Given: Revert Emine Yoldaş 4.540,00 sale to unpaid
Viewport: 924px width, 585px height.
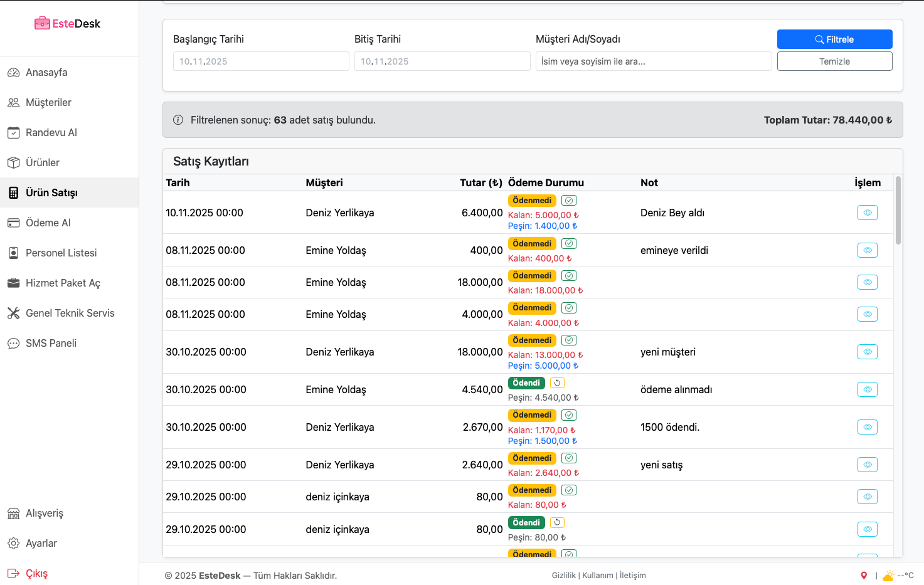Looking at the screenshot, I should [557, 383].
